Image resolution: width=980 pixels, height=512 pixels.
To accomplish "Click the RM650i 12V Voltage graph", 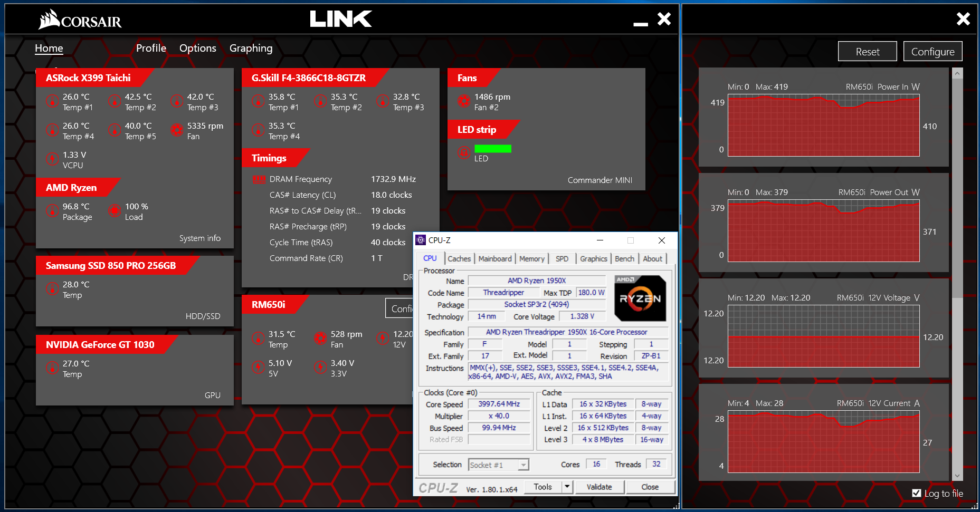I will click(824, 336).
